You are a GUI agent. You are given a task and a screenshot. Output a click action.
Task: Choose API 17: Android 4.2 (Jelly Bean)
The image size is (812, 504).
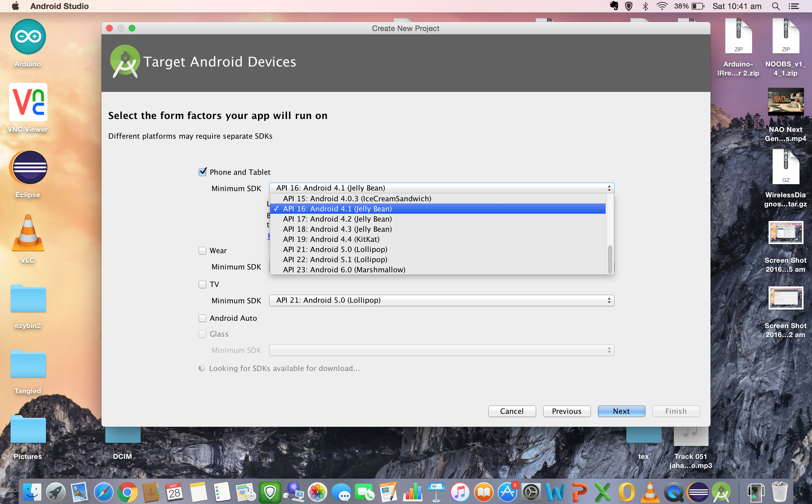pos(437,219)
